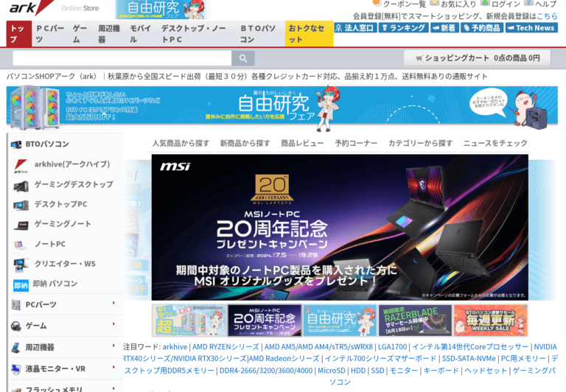Open the shopping cart button
The height and width of the screenshot is (392, 566).
[478, 57]
